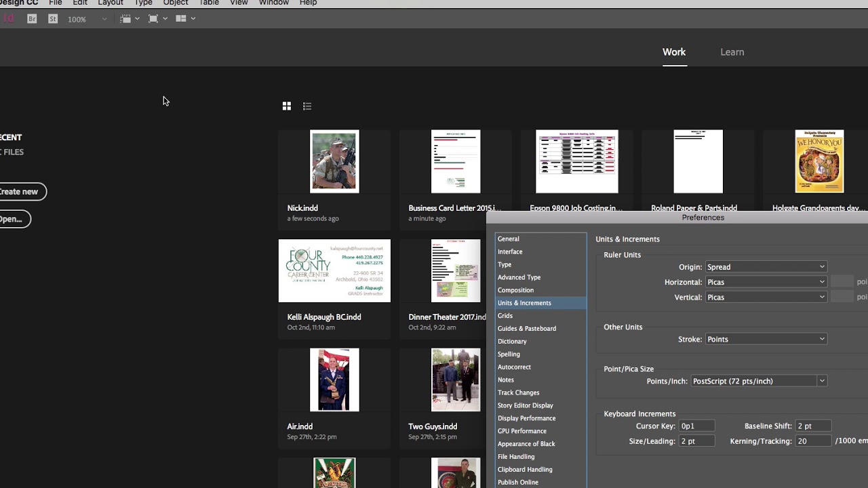The width and height of the screenshot is (868, 488).
Task: Click the Baseline Shift input field
Action: point(814,426)
